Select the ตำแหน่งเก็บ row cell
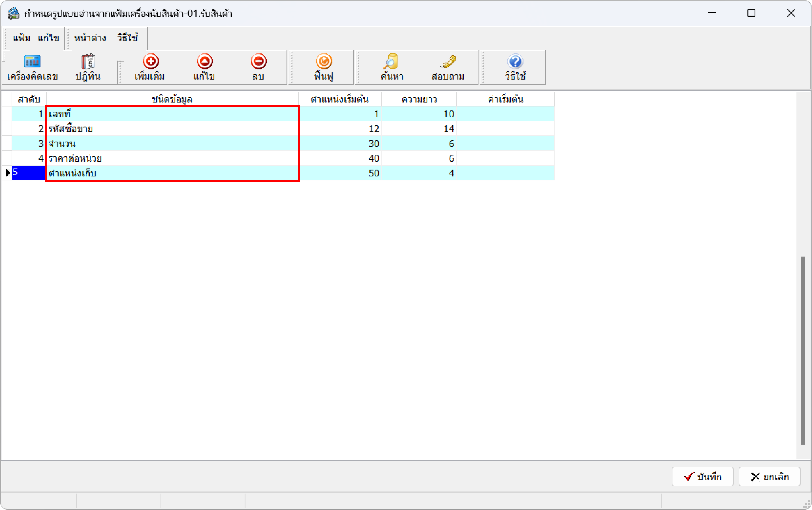The image size is (812, 510). pos(172,173)
